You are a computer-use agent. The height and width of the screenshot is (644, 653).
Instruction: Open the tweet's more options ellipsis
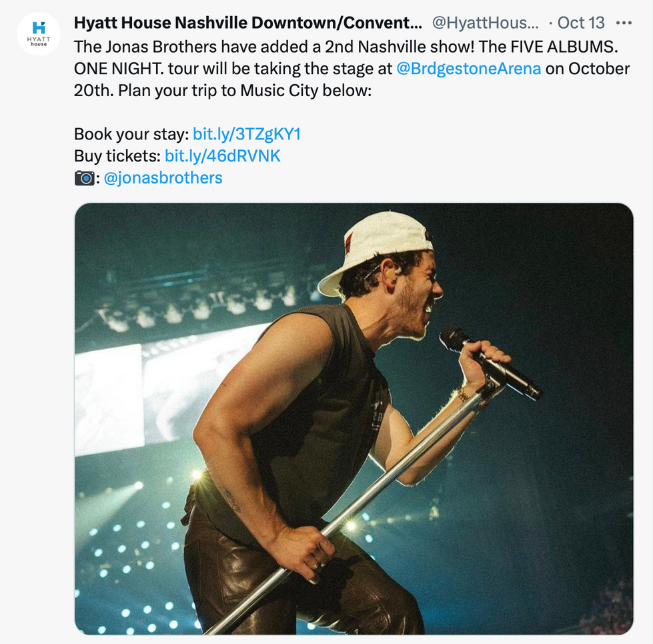624,23
